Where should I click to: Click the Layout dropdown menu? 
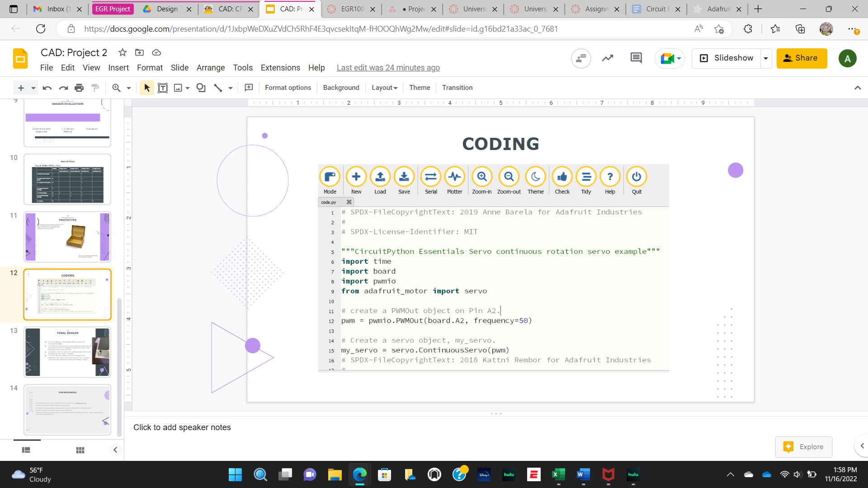point(384,88)
